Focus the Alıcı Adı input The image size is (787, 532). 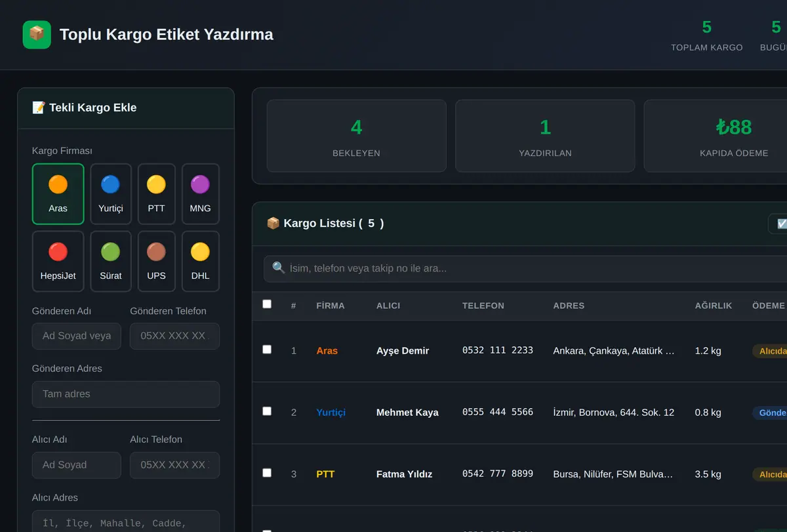pos(77,465)
